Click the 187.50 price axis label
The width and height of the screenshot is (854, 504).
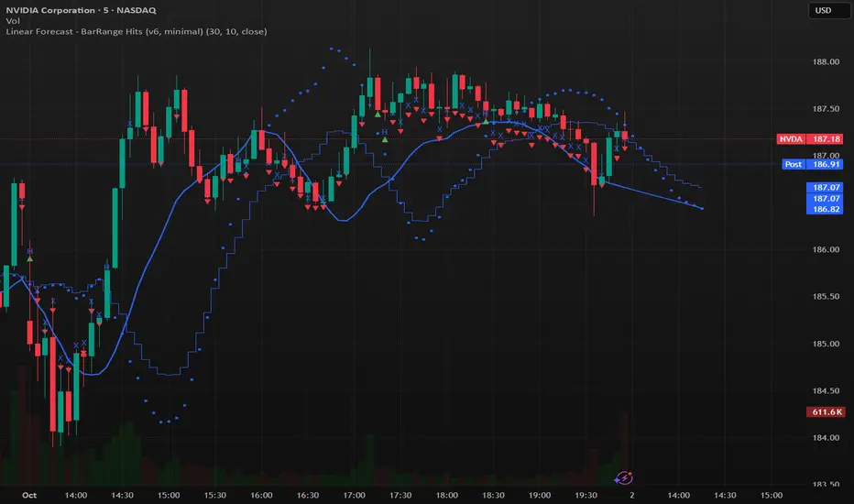coord(826,108)
